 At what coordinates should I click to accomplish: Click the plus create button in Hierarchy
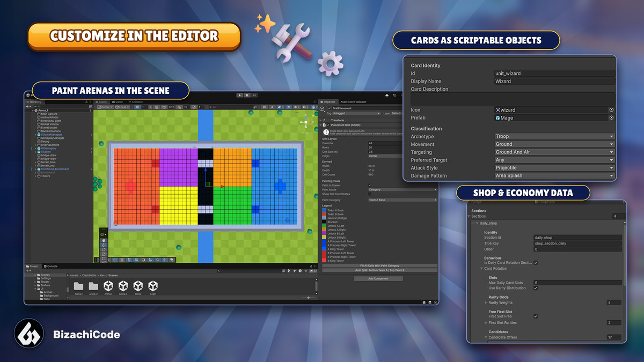pyautogui.click(x=28, y=107)
